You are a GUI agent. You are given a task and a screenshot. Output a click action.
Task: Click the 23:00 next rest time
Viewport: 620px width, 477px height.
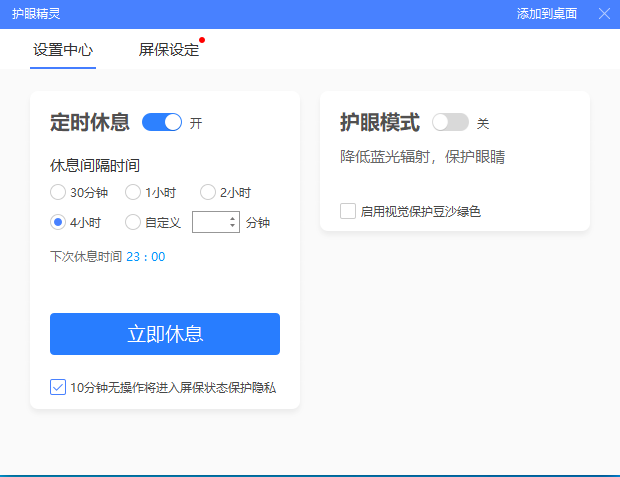(x=145, y=257)
